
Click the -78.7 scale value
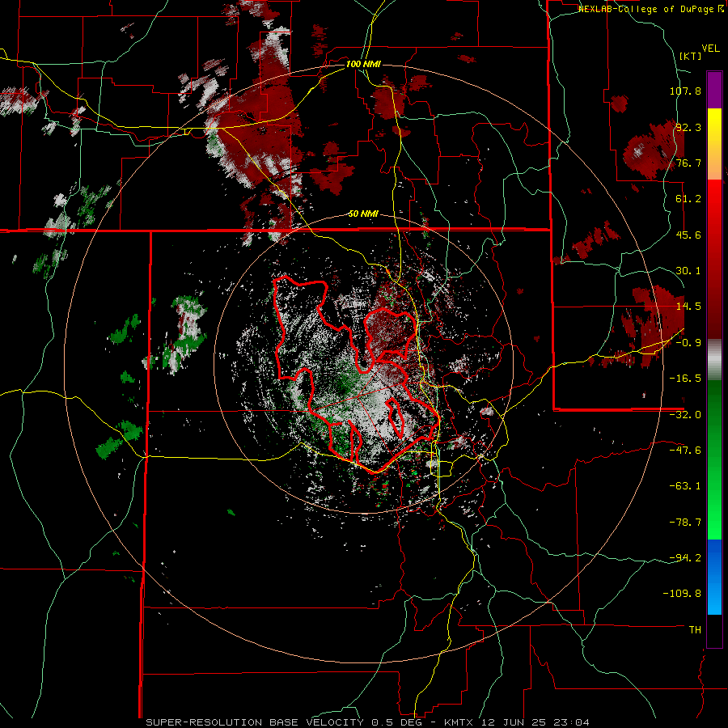click(x=685, y=523)
